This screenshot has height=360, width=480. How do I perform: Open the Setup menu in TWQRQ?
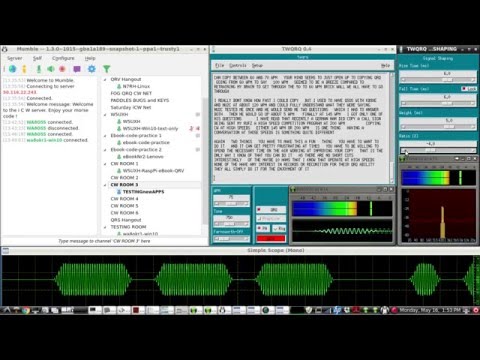tap(257, 65)
